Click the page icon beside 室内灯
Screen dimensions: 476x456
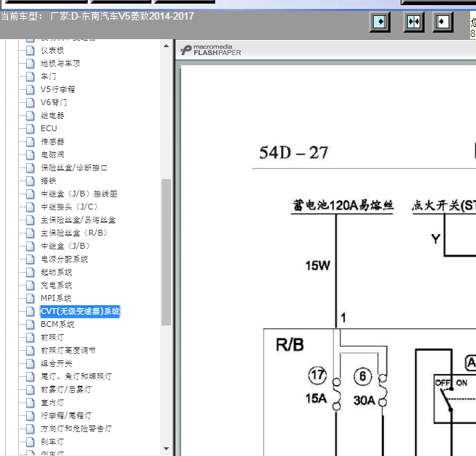click(30, 403)
